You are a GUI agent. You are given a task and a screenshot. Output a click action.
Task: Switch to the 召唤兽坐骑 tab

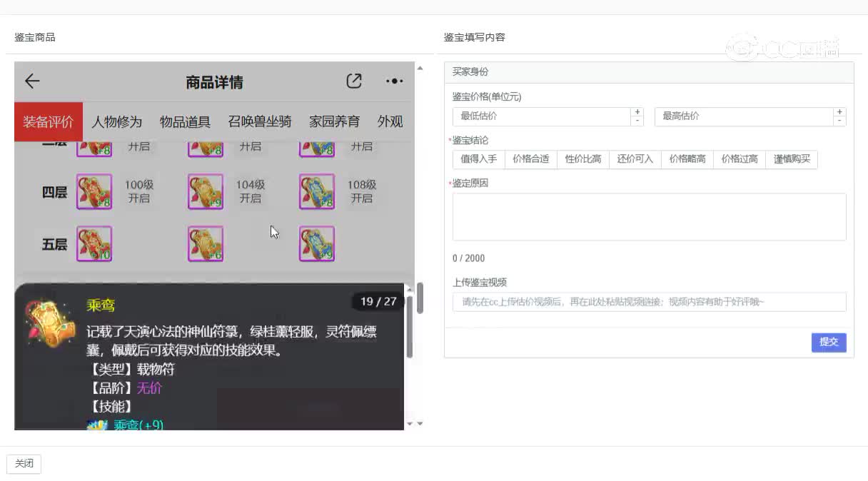point(260,122)
